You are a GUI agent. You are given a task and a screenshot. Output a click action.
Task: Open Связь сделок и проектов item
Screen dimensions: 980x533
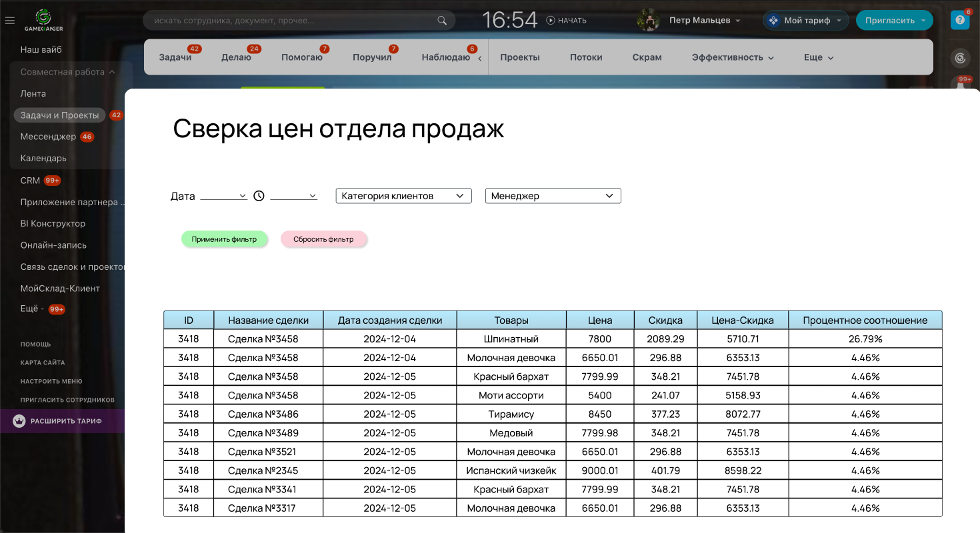[72, 266]
